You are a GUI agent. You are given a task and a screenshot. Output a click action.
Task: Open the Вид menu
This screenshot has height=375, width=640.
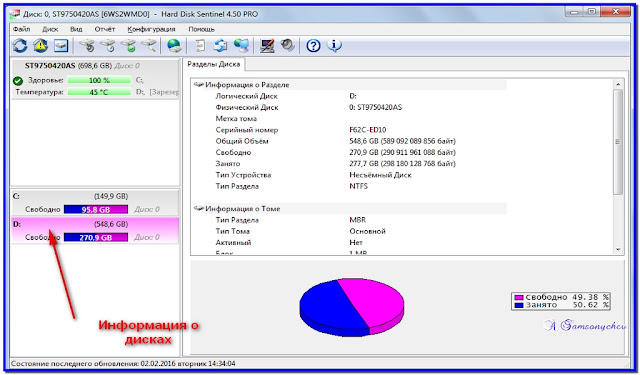pyautogui.click(x=76, y=29)
